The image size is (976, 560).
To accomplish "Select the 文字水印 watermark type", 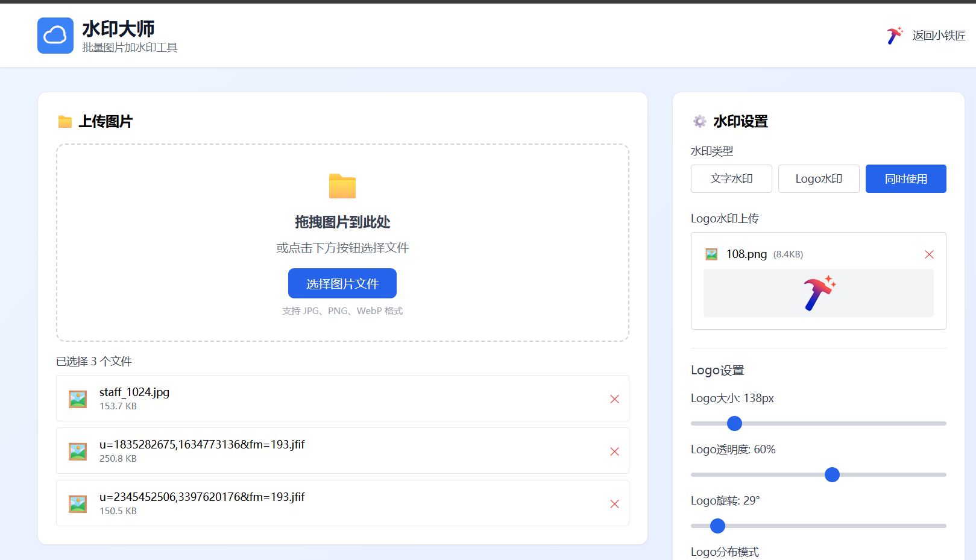I will [x=731, y=179].
